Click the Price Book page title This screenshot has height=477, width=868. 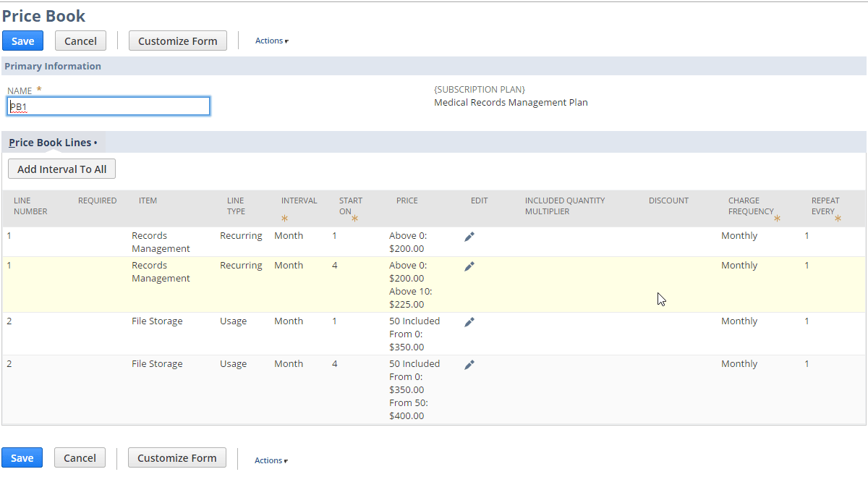click(x=43, y=16)
